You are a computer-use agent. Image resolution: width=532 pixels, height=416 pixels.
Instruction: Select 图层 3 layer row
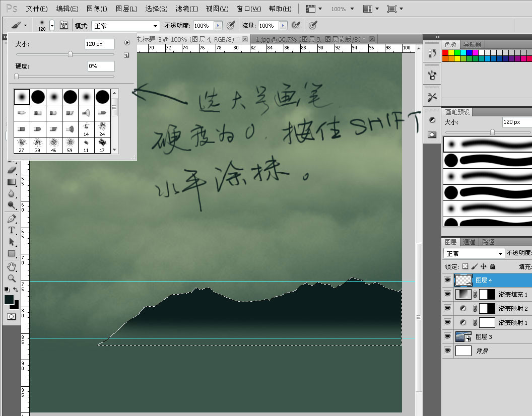tap(487, 336)
